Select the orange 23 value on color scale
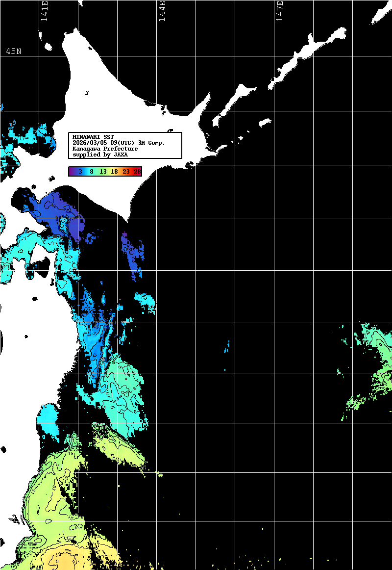The height and width of the screenshot is (570, 392). [x=126, y=171]
